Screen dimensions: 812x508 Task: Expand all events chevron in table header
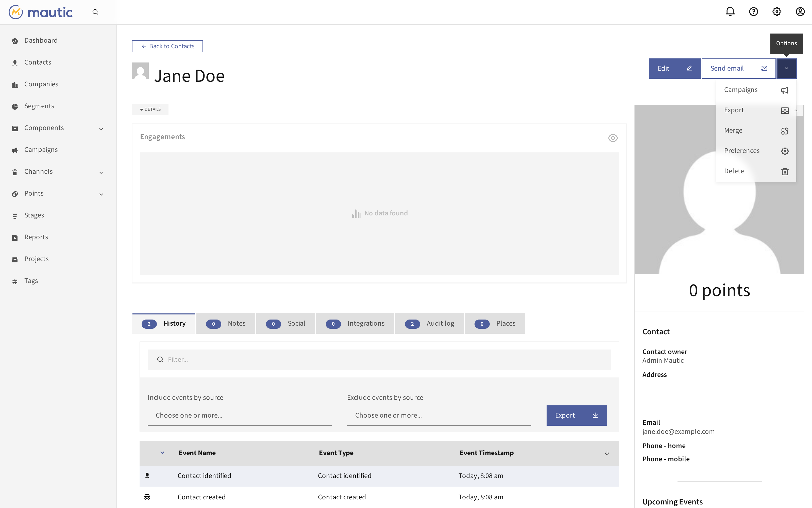pyautogui.click(x=162, y=453)
